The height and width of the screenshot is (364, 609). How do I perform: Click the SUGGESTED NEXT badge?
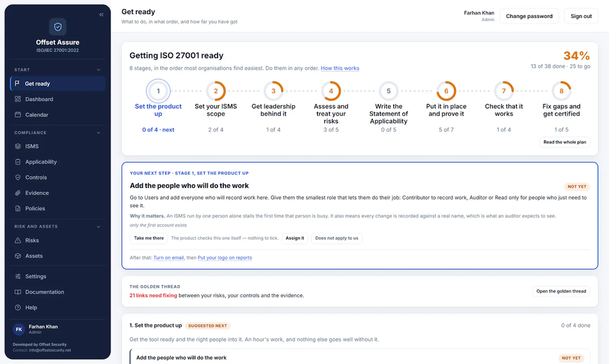(x=207, y=326)
